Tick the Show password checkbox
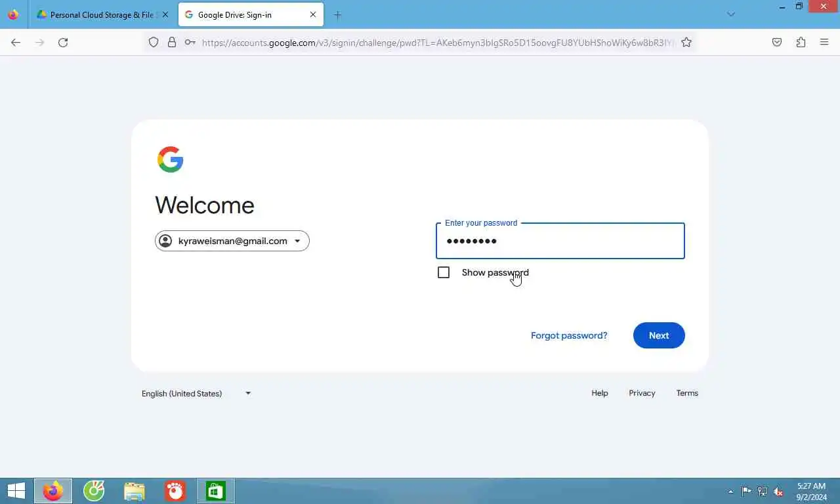This screenshot has height=504, width=840. tap(444, 272)
